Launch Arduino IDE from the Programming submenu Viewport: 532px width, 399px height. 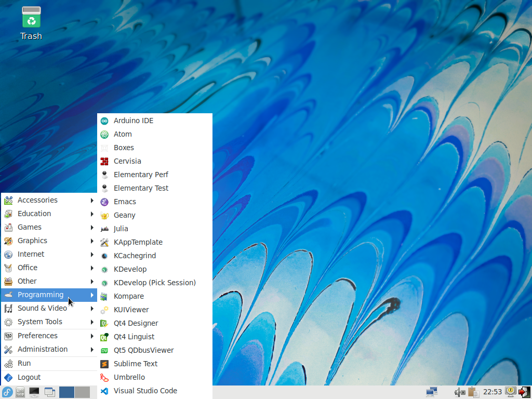(x=155, y=121)
